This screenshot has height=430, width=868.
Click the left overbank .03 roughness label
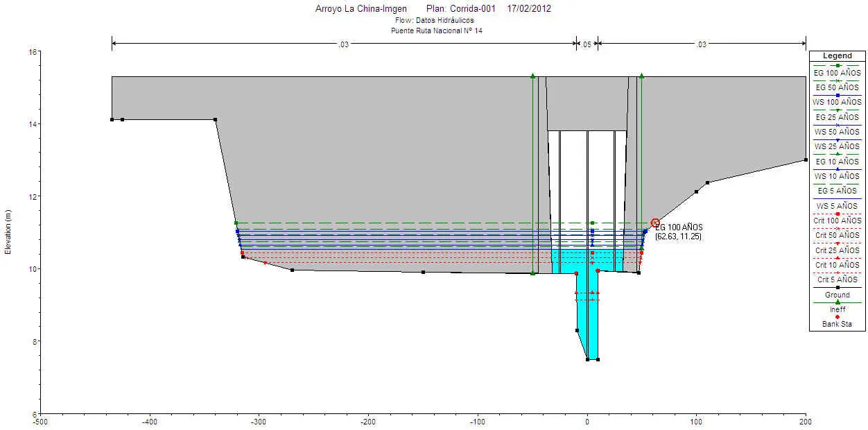pos(343,44)
